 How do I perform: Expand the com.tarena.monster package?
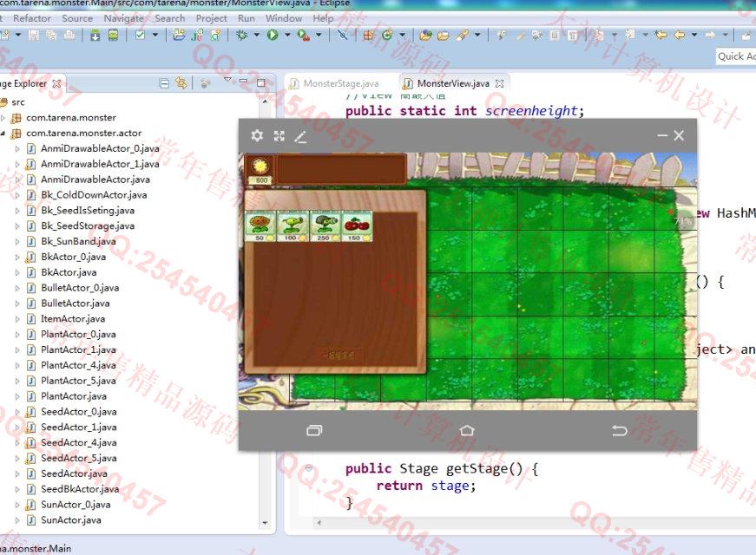tap(3, 118)
